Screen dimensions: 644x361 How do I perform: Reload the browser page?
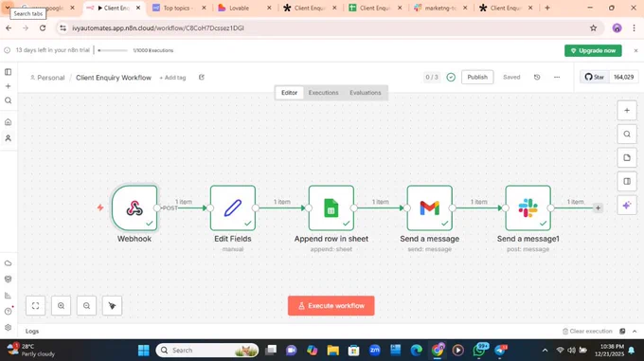(43, 27)
